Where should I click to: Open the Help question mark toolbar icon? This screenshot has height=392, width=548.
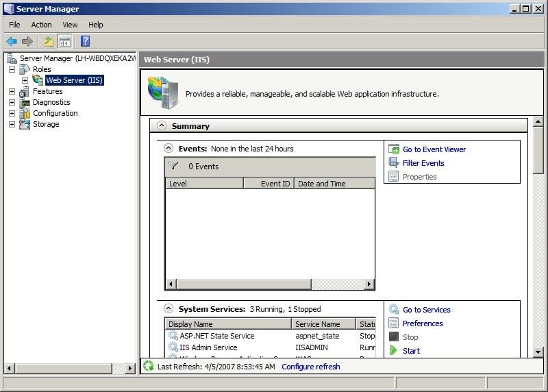(x=85, y=41)
